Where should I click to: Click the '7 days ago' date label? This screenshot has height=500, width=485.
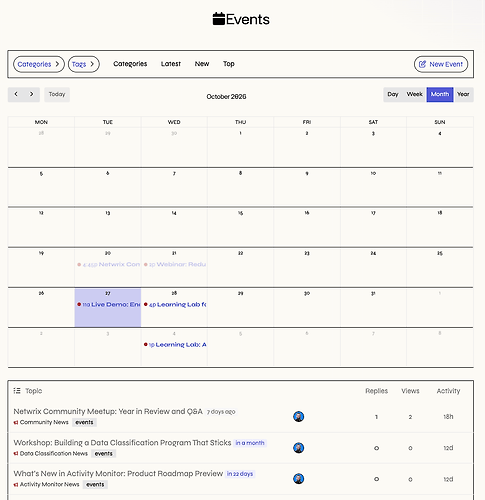[x=221, y=412]
